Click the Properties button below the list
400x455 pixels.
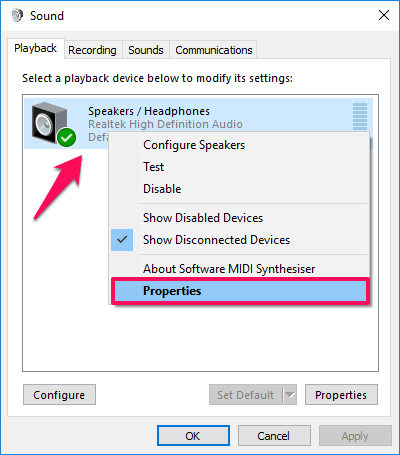pos(341,395)
